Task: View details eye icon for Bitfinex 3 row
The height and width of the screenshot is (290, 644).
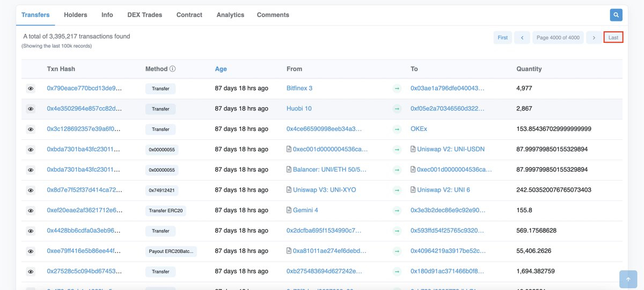Action: (x=31, y=88)
